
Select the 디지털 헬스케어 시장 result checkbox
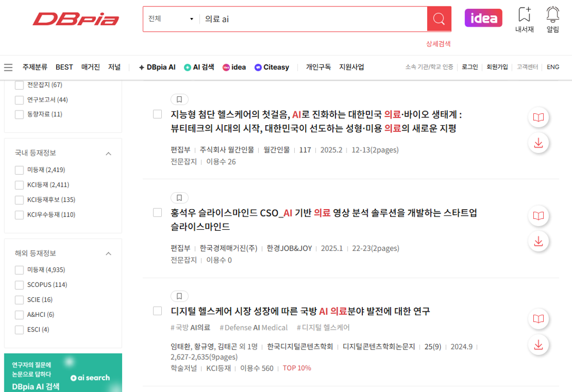[157, 311]
